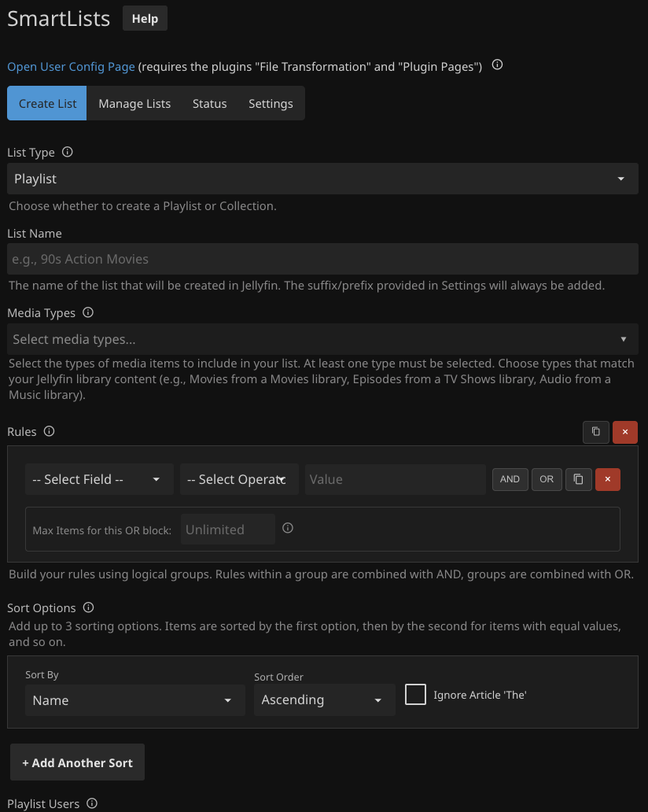Image resolution: width=648 pixels, height=812 pixels.
Task: Focus the List Name input field
Action: tap(322, 259)
